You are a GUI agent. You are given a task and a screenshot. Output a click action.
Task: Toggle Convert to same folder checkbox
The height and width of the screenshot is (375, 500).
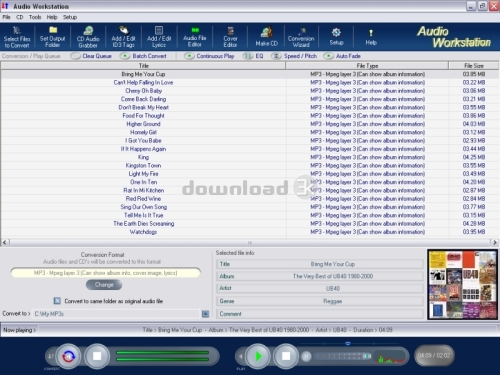pos(57,301)
